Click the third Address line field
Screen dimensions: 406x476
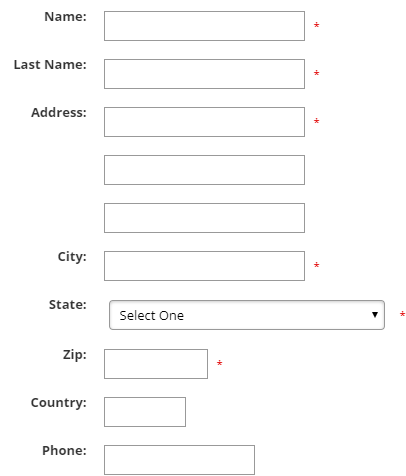(x=204, y=218)
